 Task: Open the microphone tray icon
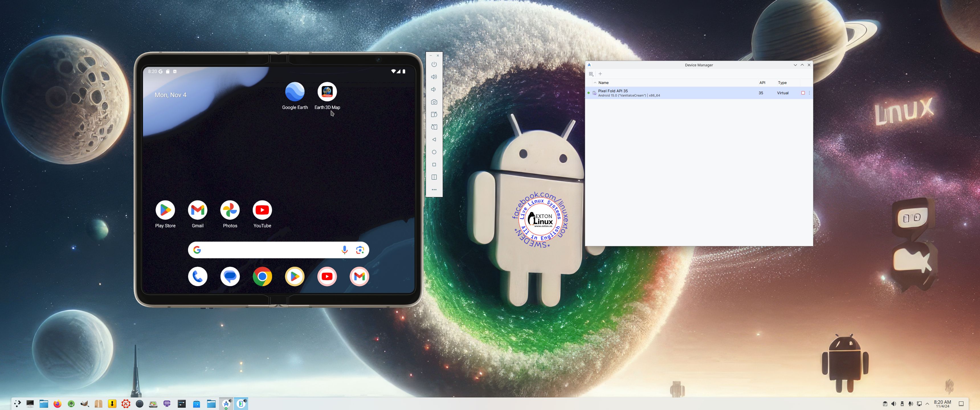[910, 403]
